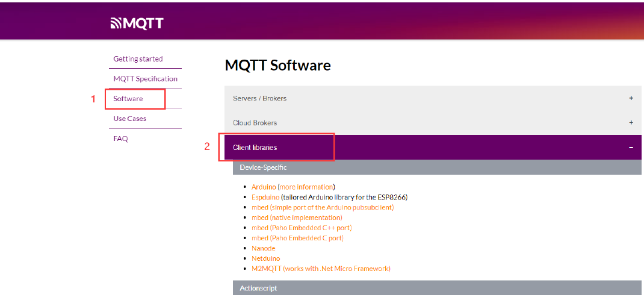644x303 pixels.
Task: Click the Actionscript subsection header
Action: tap(437, 288)
